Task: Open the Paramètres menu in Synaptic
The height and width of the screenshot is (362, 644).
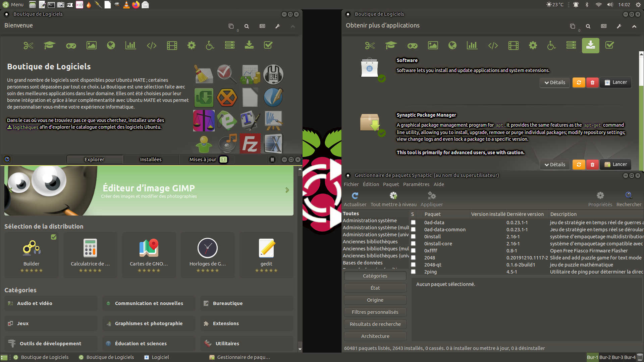Action: coord(416,184)
